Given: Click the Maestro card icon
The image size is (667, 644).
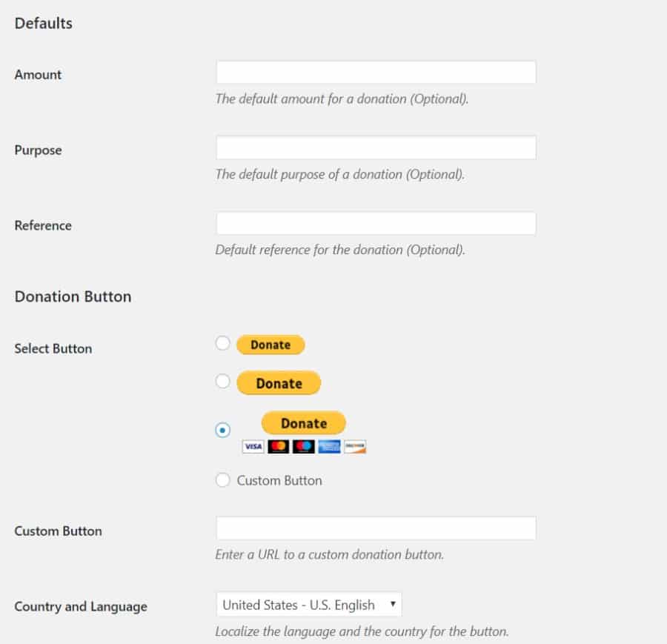Looking at the screenshot, I should click(x=303, y=446).
